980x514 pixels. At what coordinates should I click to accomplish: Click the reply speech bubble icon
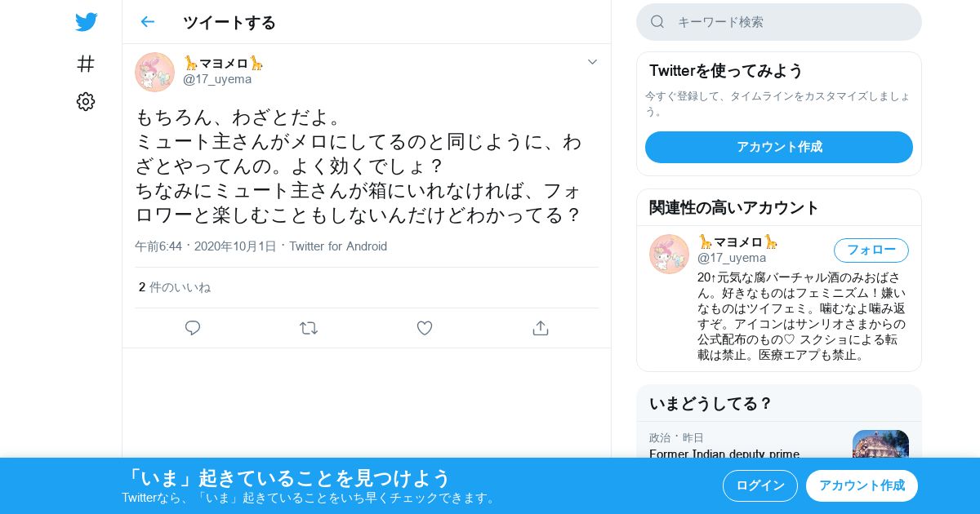[193, 328]
